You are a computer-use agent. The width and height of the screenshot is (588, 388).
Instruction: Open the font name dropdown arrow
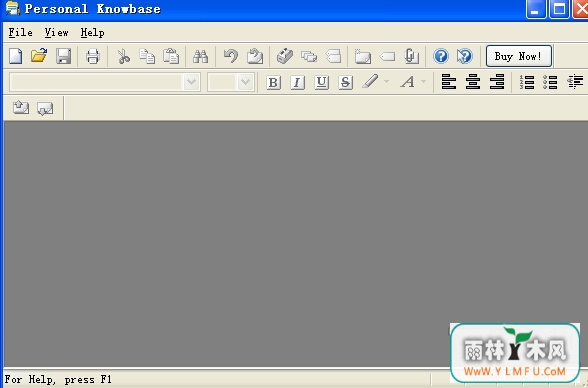(x=191, y=82)
